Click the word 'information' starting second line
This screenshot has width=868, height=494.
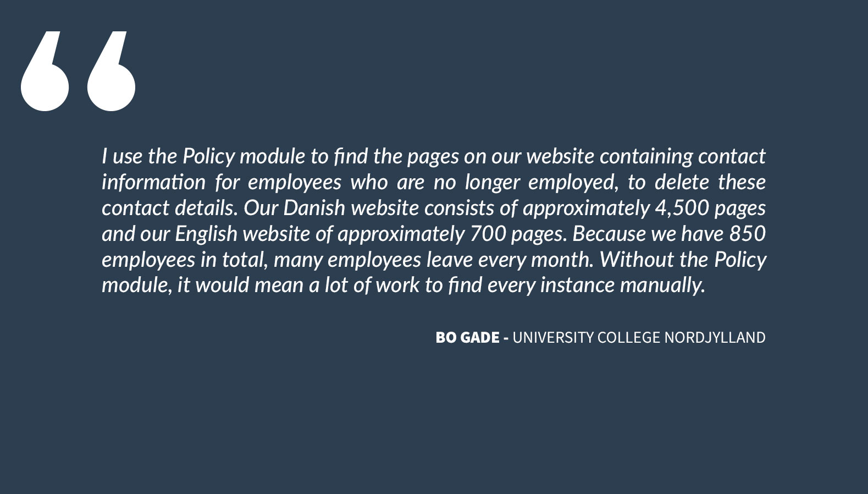click(x=154, y=182)
